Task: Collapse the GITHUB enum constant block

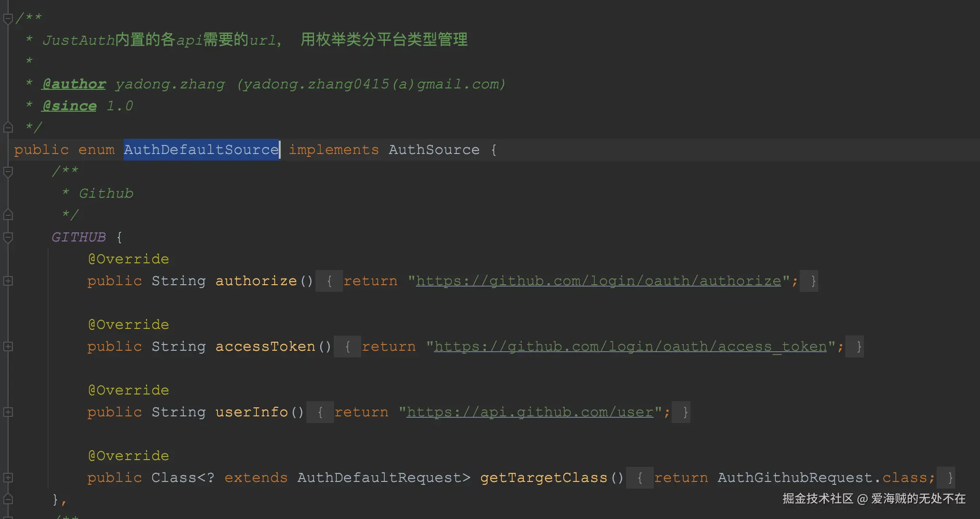Action: [8, 237]
